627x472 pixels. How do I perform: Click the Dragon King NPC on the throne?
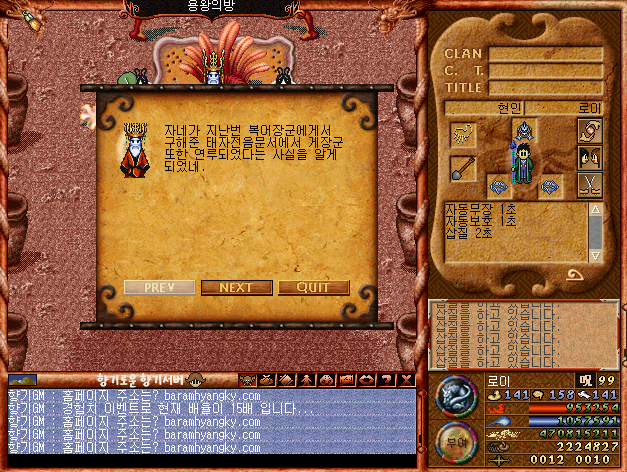[x=214, y=68]
